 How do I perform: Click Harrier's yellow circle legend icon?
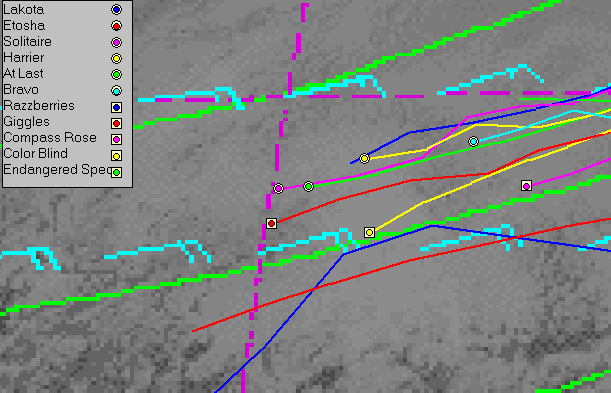[116, 58]
